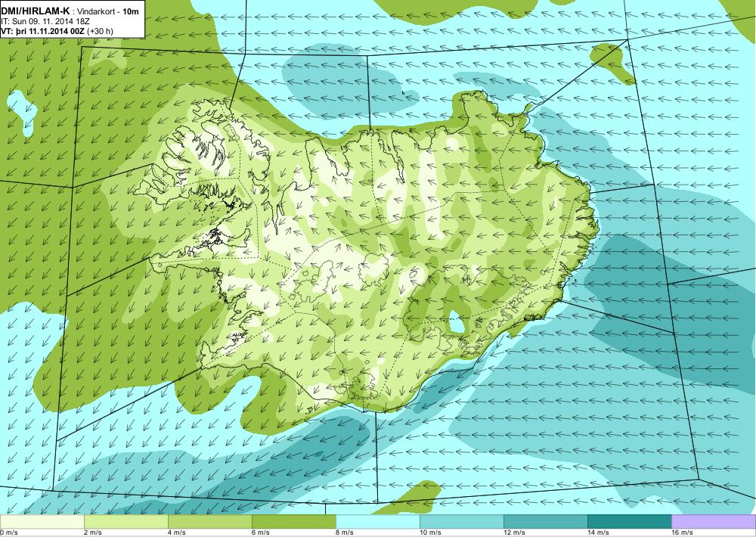Click the "14 m/s" legend label

pos(598,532)
